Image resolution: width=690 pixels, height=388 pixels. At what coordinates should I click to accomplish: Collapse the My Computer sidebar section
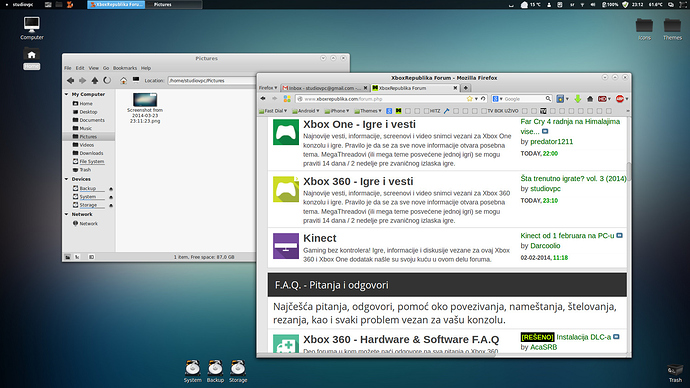coord(66,94)
